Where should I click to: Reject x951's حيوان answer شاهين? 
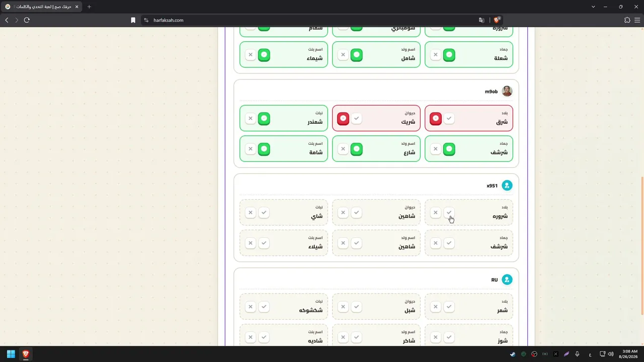click(x=343, y=213)
